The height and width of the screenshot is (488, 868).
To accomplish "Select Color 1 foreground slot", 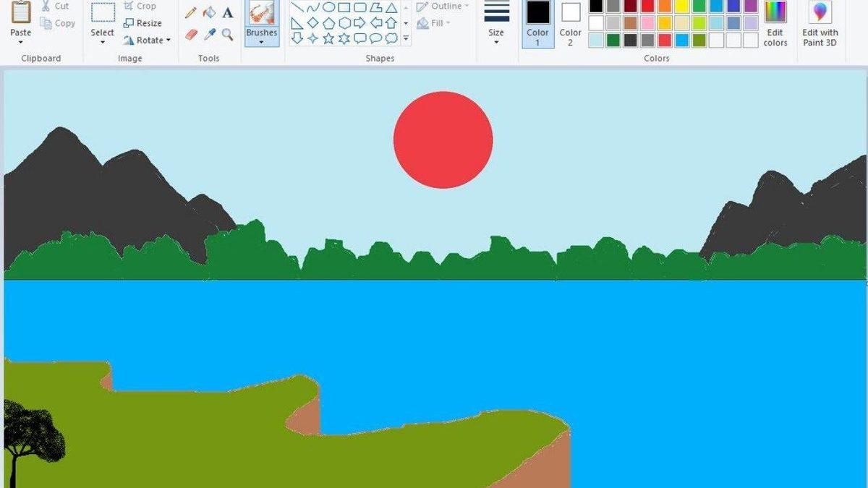I will (537, 20).
